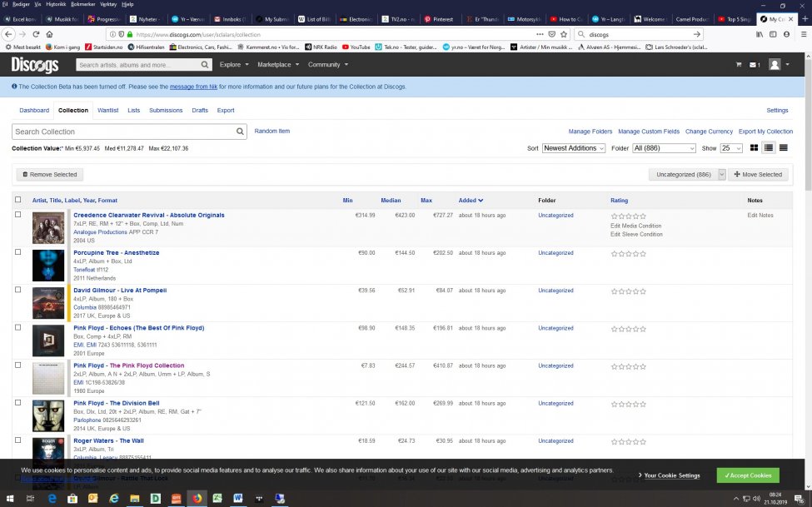Tick the select-all checkbox in the table header

pyautogui.click(x=18, y=199)
